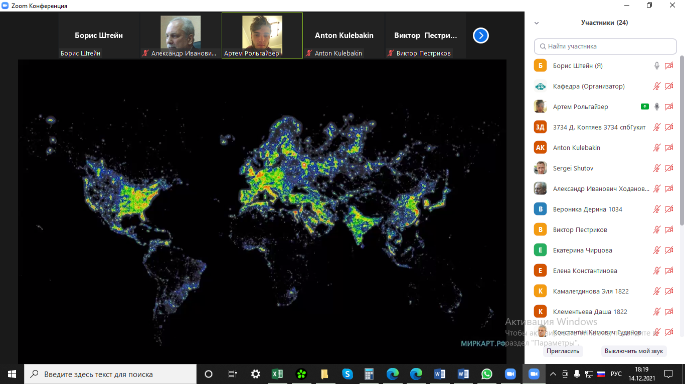Screen dimensions: 685x384
Task: Toggle muted mic for Вероника Дерина 1034
Action: tap(656, 209)
